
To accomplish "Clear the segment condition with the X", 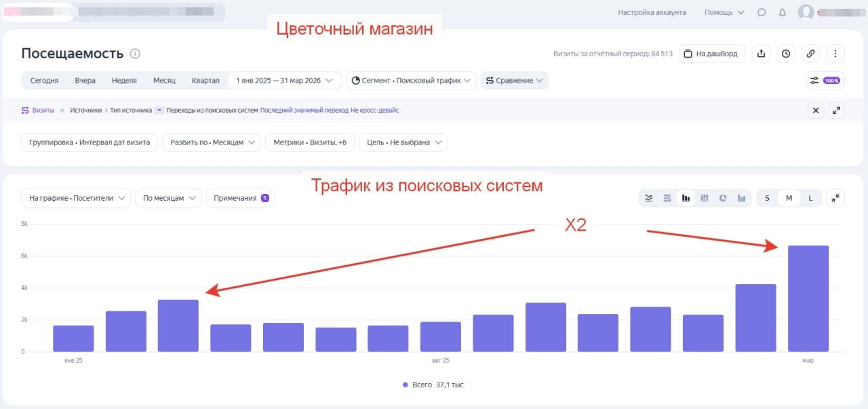I will tap(816, 110).
